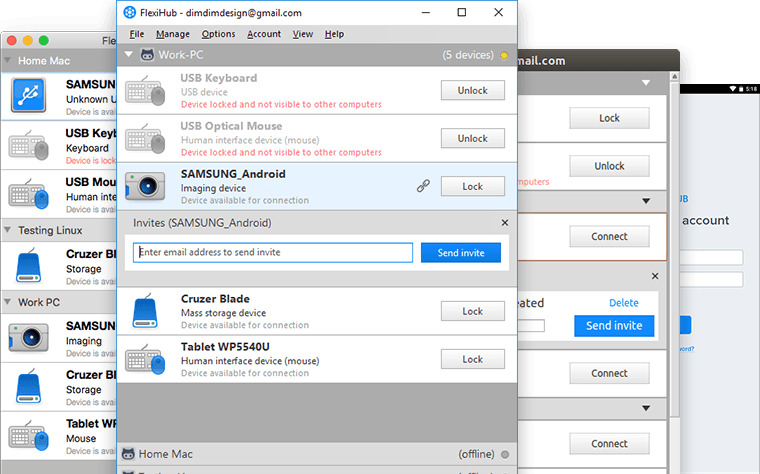Collapse Home Mac group in Mac window
Screen dimensions: 760x474
point(8,60)
